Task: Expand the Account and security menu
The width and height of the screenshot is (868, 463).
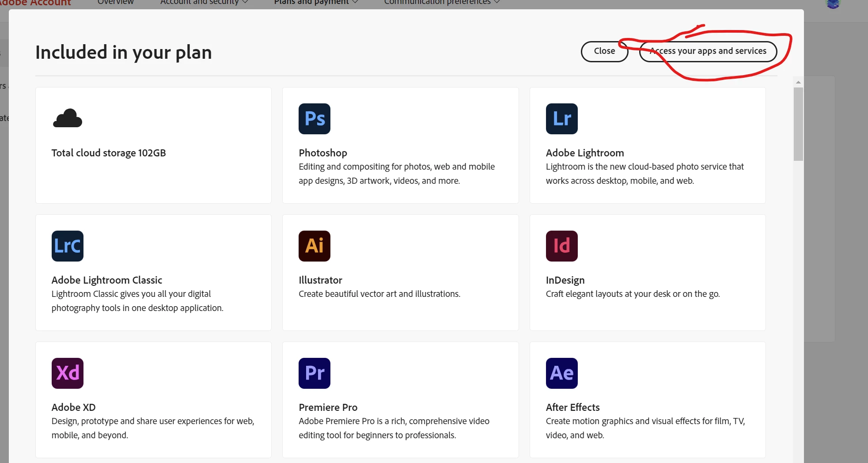Action: pyautogui.click(x=204, y=2)
